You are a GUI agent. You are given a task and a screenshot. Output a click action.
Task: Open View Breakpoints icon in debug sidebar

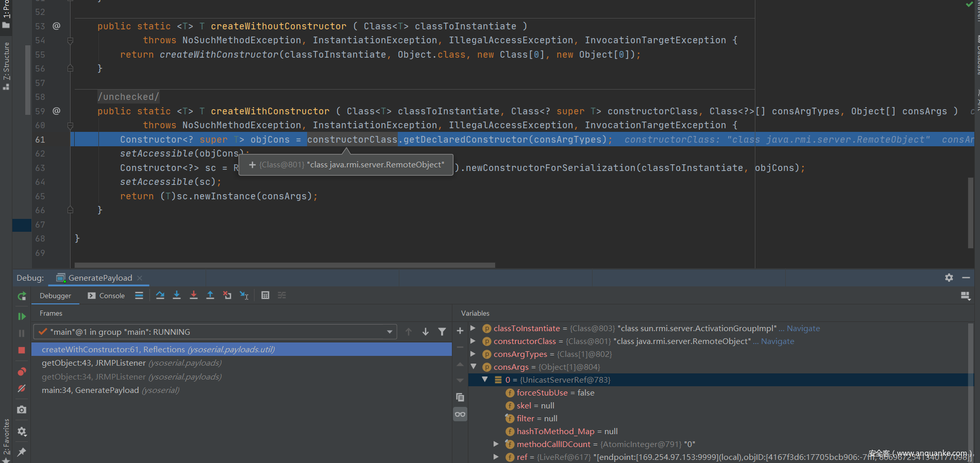[x=22, y=372]
